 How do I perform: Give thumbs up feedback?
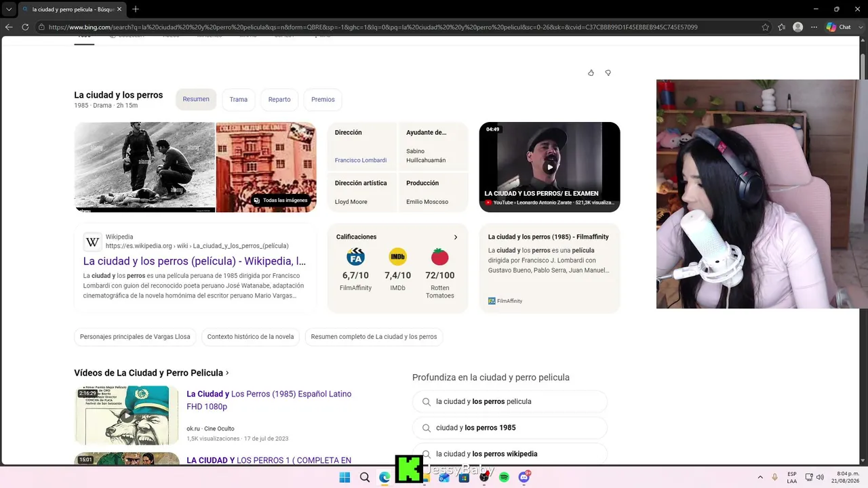click(591, 73)
